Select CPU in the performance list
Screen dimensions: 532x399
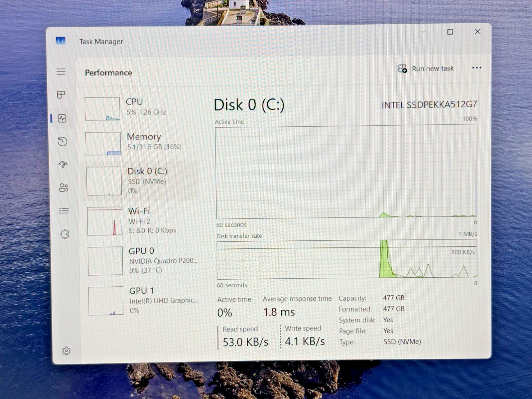(x=140, y=108)
